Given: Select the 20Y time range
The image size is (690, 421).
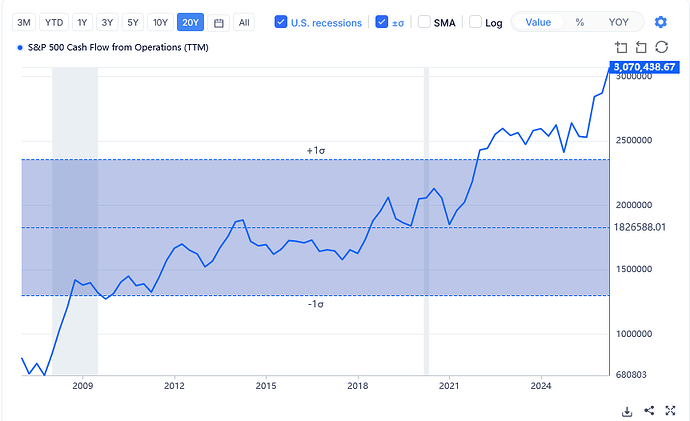Looking at the screenshot, I should click(x=191, y=22).
